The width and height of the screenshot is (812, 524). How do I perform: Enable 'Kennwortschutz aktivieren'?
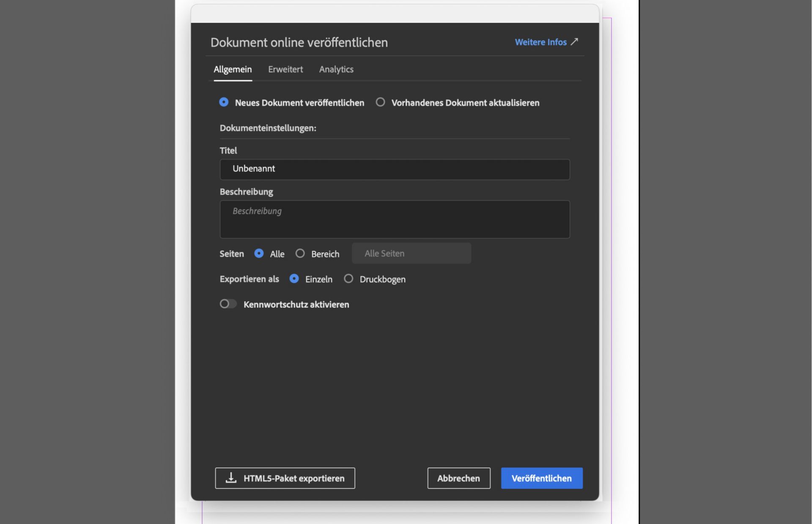click(228, 304)
